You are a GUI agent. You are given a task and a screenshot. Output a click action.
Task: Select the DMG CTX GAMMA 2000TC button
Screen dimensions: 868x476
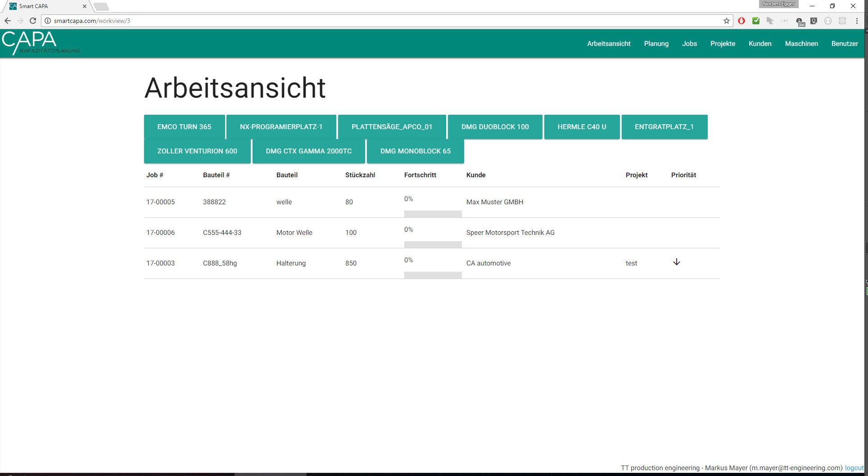308,151
